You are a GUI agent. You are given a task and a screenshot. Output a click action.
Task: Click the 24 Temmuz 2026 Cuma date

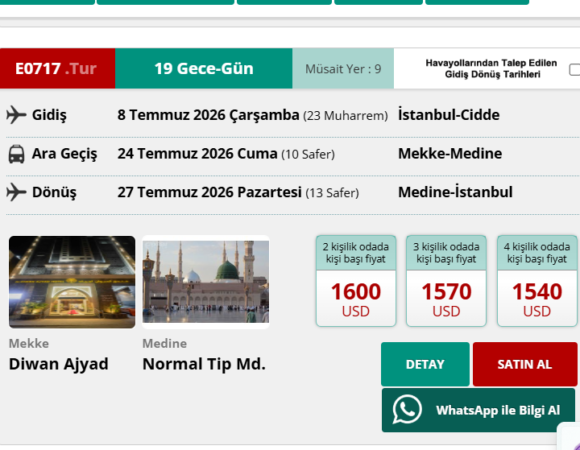[x=197, y=153]
